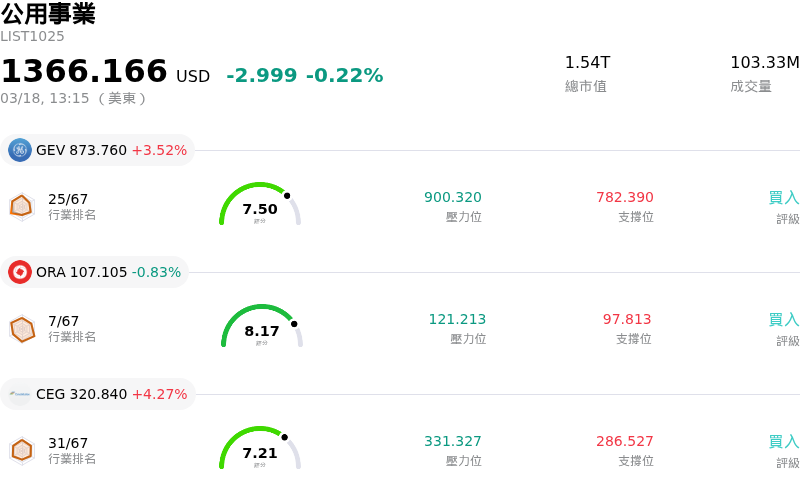
Task: Click the GEV 7.50 score gauge
Action: coord(260,207)
